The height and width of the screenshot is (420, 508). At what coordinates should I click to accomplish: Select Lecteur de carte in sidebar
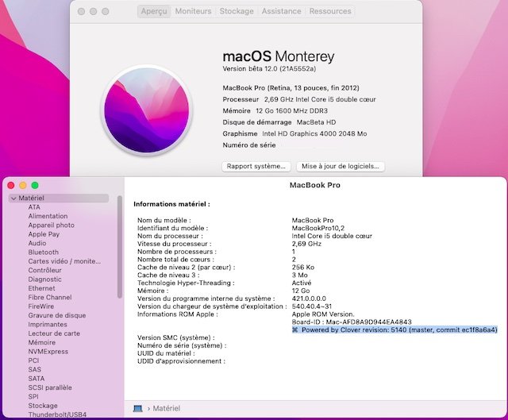point(54,333)
